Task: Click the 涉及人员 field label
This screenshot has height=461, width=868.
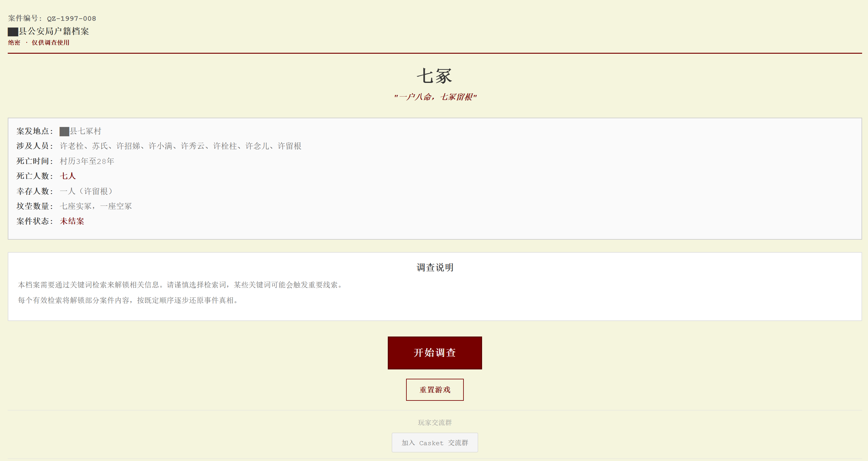Action: point(35,146)
